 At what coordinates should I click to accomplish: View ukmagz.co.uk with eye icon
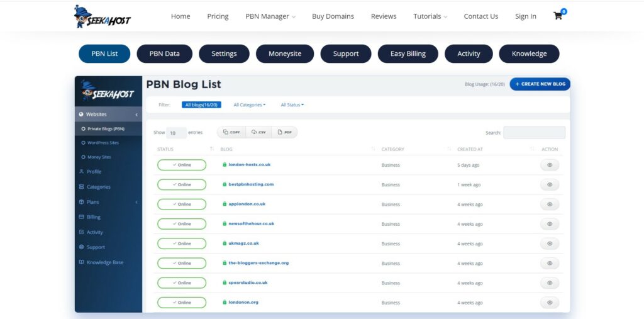(550, 243)
